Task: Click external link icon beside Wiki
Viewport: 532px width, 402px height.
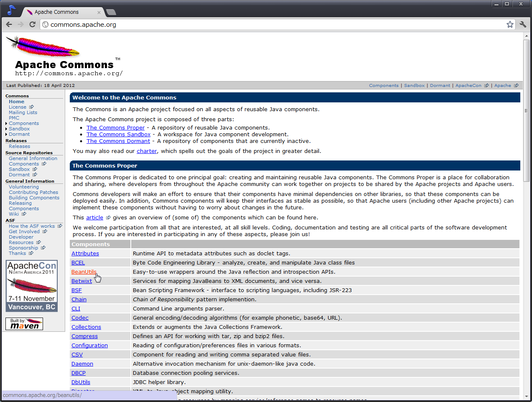Action: click(24, 214)
